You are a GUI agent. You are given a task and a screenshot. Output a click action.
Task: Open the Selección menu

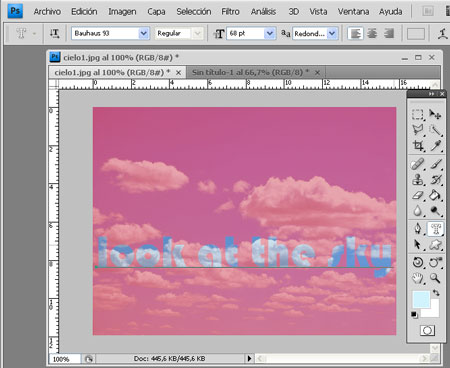(194, 12)
